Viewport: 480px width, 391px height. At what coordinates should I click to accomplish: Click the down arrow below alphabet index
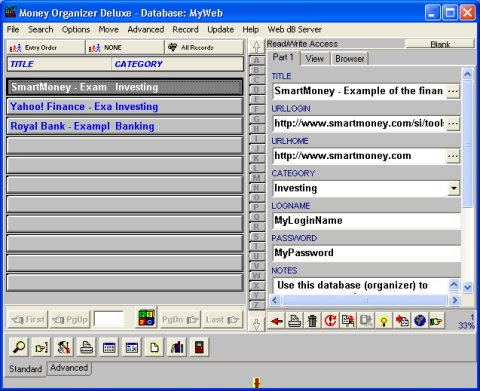click(x=256, y=324)
